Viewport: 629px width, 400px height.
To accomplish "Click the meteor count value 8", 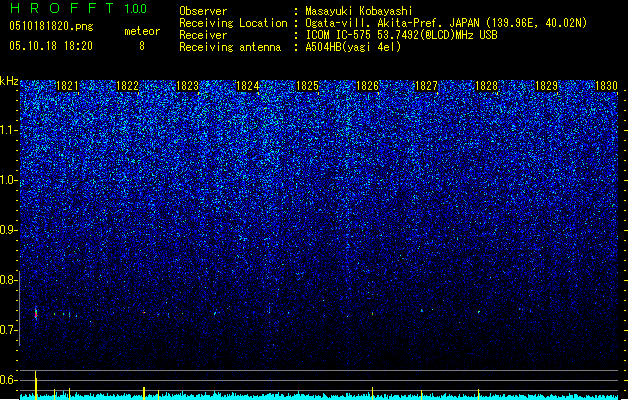I will point(142,46).
